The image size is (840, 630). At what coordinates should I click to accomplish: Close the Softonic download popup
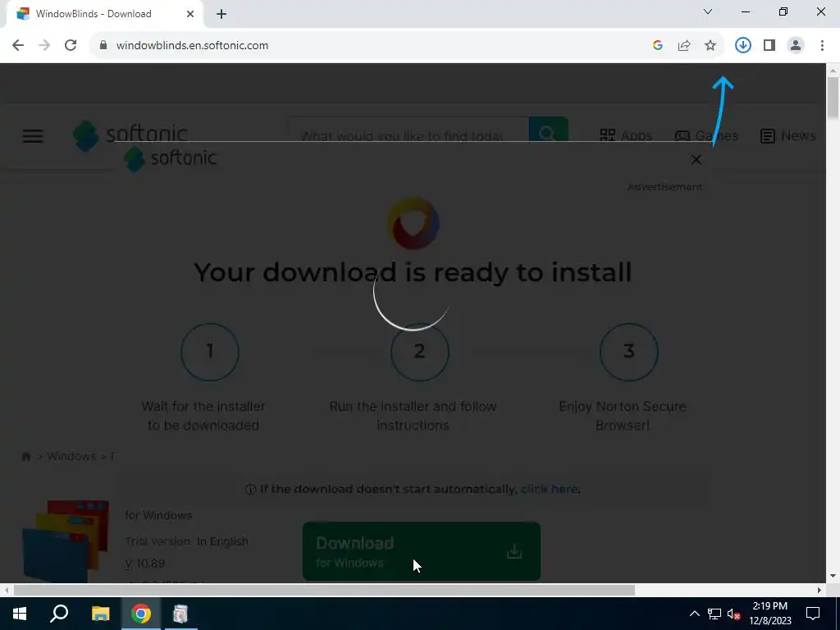(x=696, y=159)
